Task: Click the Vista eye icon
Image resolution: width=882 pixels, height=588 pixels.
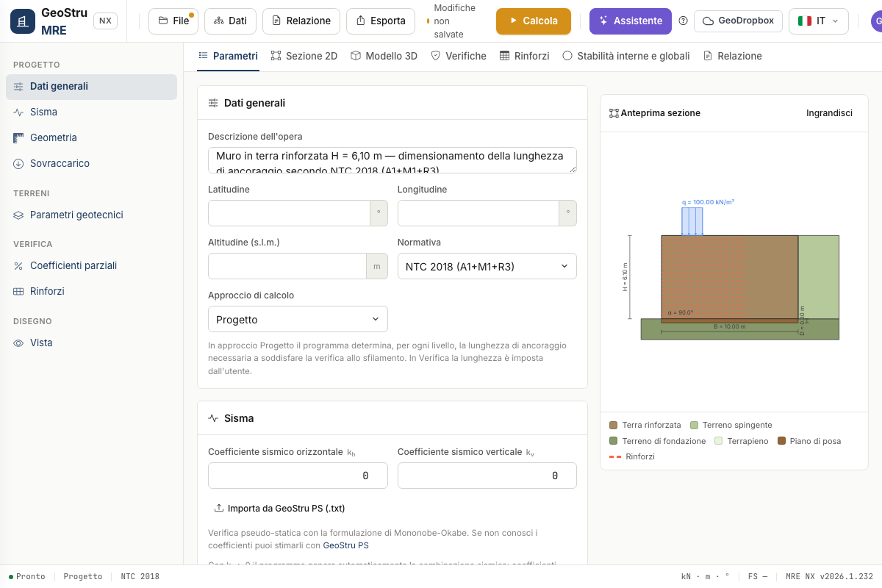Action: tap(18, 343)
